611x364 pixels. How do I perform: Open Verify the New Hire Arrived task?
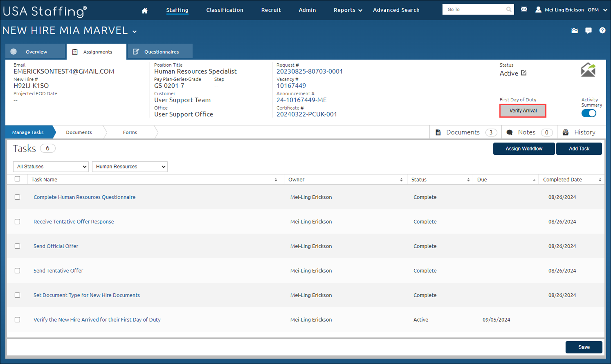click(x=97, y=320)
